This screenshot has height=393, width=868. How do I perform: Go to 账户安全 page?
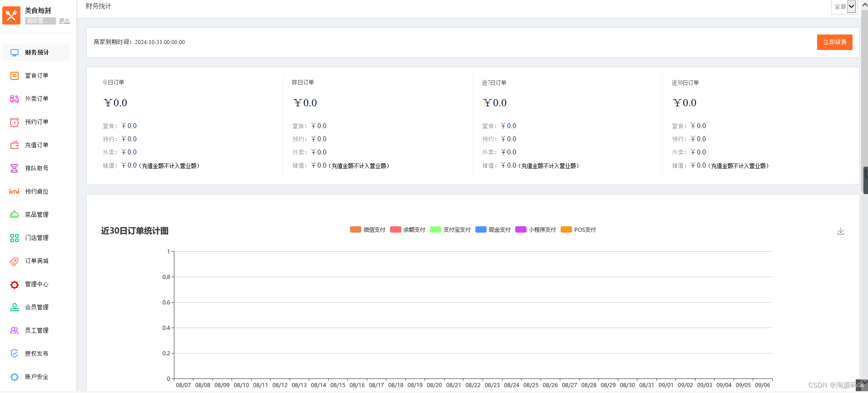(36, 377)
